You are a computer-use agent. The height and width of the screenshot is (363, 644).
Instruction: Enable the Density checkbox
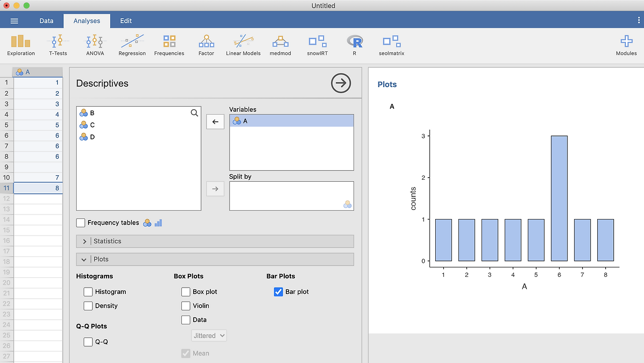pyautogui.click(x=88, y=306)
